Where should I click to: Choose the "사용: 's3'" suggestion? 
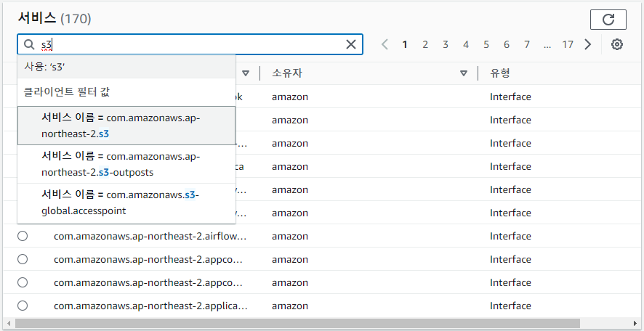point(126,67)
